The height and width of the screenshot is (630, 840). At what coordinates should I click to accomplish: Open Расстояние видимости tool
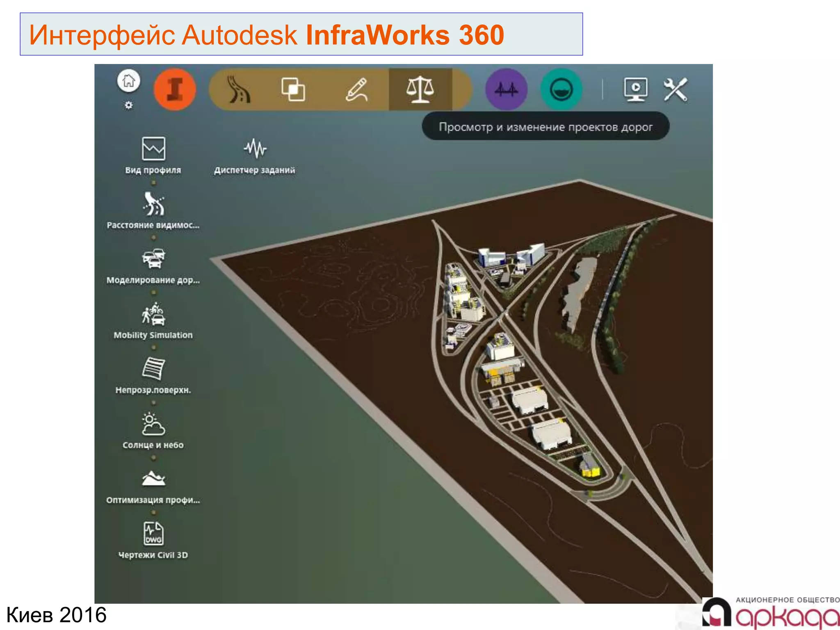[x=153, y=211]
